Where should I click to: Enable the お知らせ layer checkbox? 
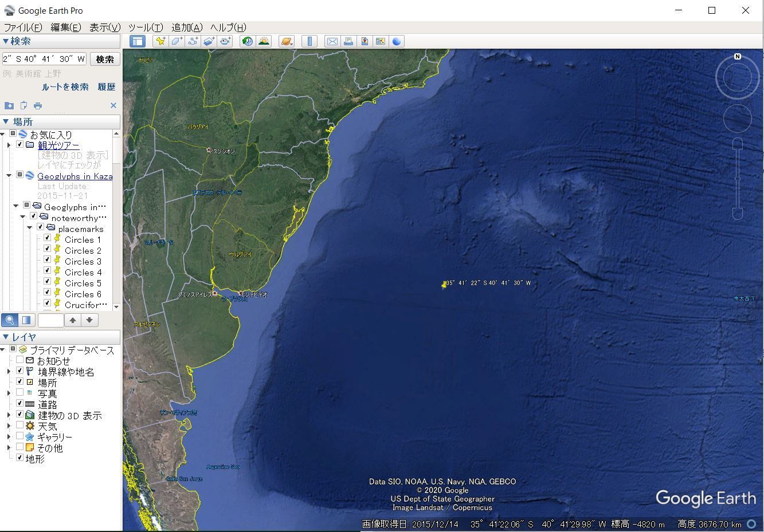[x=19, y=360]
